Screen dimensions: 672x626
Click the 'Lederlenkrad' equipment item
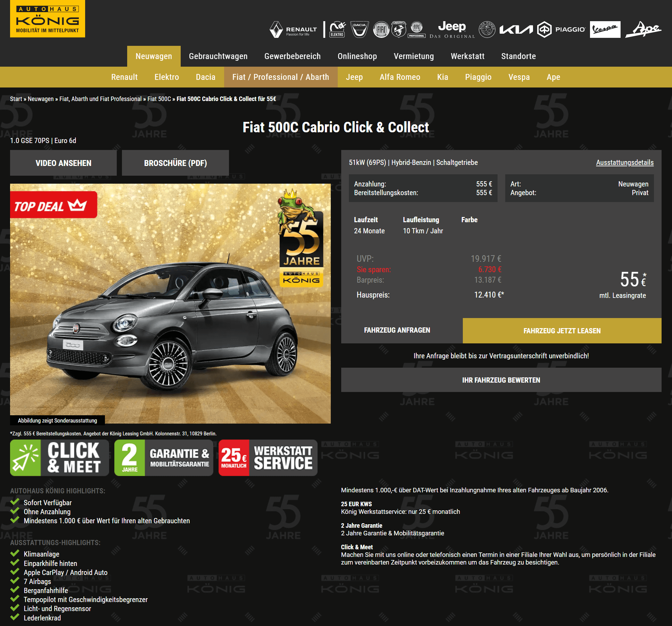click(x=42, y=618)
